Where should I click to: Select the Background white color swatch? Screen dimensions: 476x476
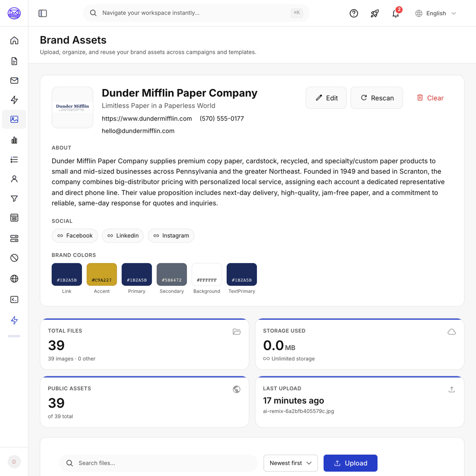[x=207, y=274]
